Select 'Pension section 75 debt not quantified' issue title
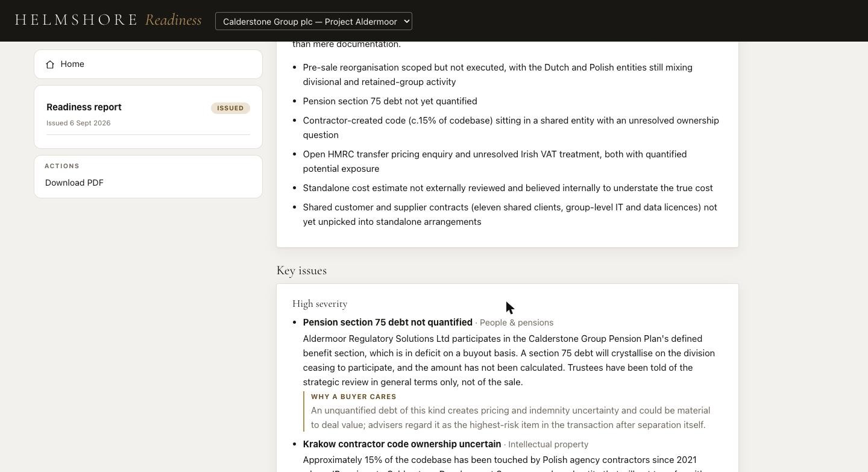 coord(388,323)
